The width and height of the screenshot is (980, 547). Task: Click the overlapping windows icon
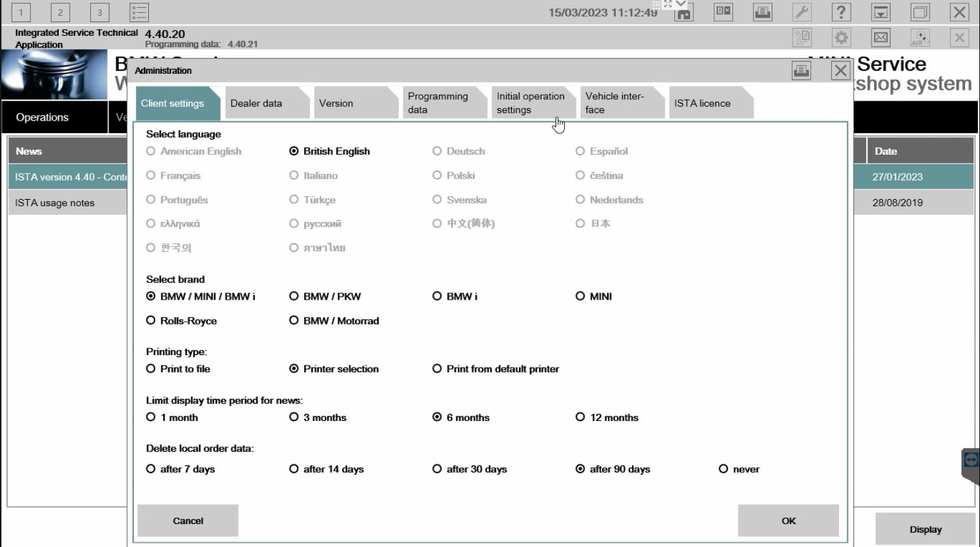point(921,12)
